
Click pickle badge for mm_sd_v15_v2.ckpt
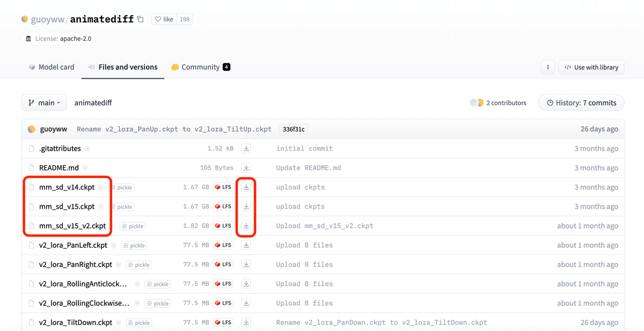(x=133, y=226)
